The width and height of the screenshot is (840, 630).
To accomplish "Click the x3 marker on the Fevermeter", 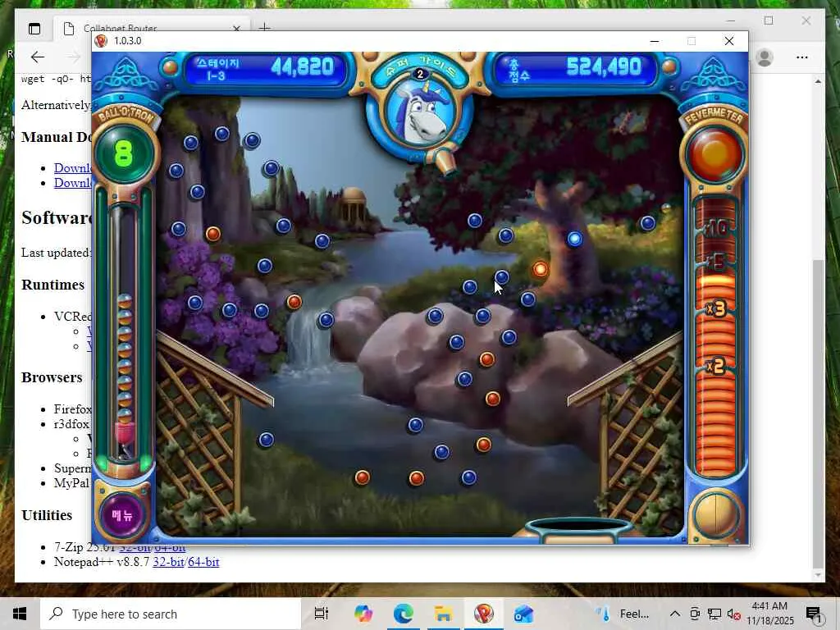I will point(715,308).
